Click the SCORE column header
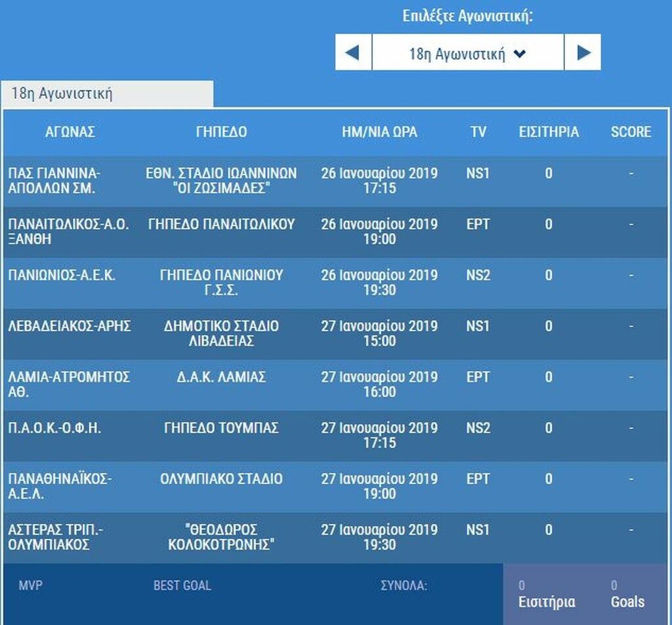The image size is (672, 625). click(x=631, y=132)
